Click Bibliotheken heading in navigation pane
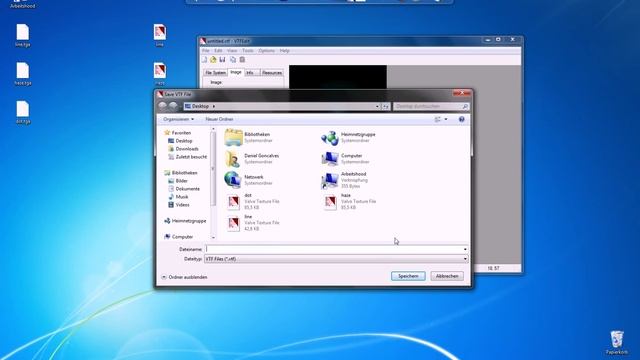This screenshot has width=640, height=360. pyautogui.click(x=181, y=173)
